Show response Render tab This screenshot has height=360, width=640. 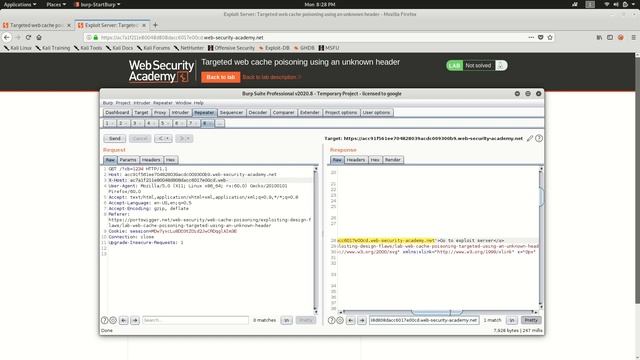(393, 160)
